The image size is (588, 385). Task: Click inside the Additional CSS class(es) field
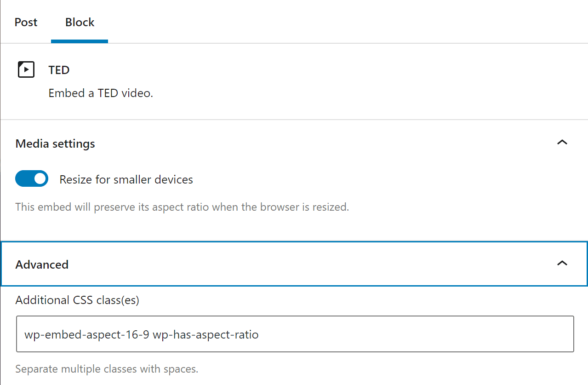pyautogui.click(x=294, y=334)
